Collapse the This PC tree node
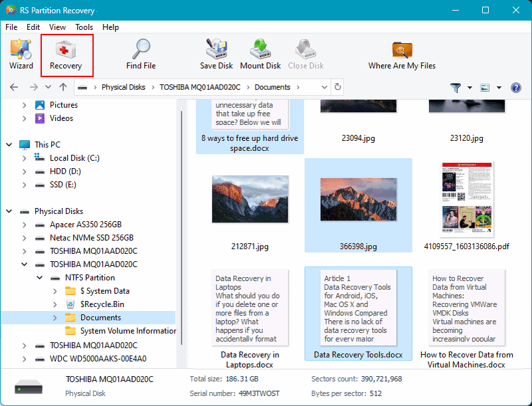The image size is (532, 406). coord(9,145)
